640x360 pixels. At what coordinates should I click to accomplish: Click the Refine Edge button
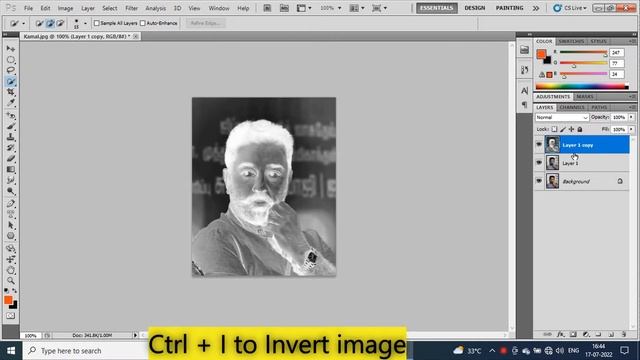[206, 23]
